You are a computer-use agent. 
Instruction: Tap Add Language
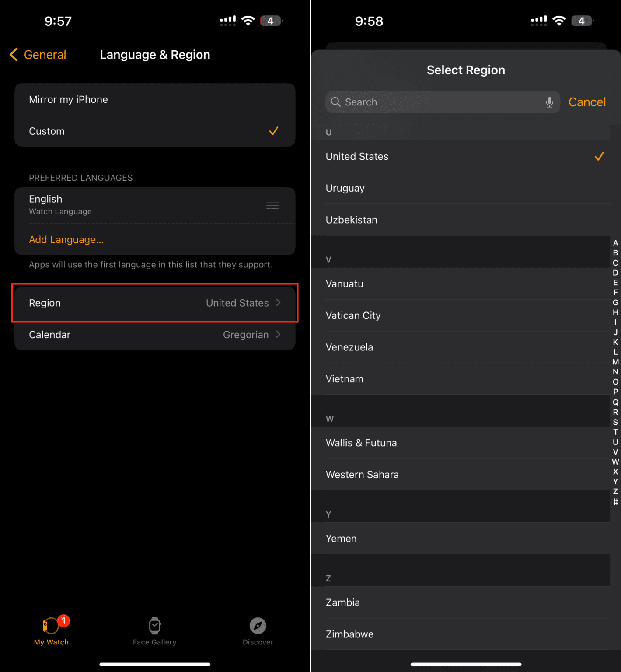click(x=66, y=239)
